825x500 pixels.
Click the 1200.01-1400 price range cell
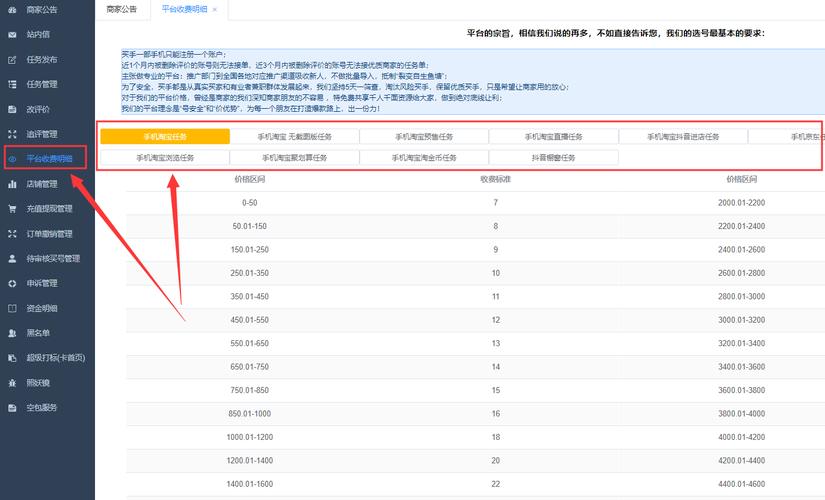[249, 461]
